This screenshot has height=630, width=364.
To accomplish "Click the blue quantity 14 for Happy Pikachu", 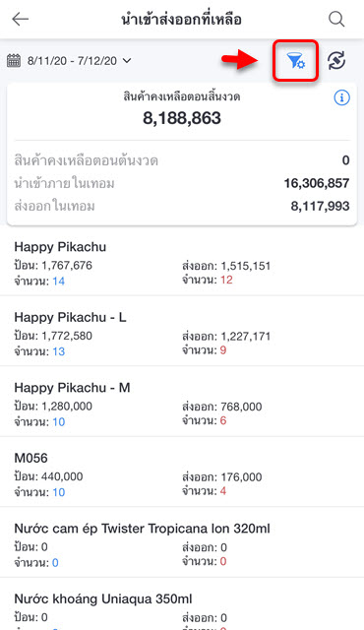I will click(x=59, y=281).
